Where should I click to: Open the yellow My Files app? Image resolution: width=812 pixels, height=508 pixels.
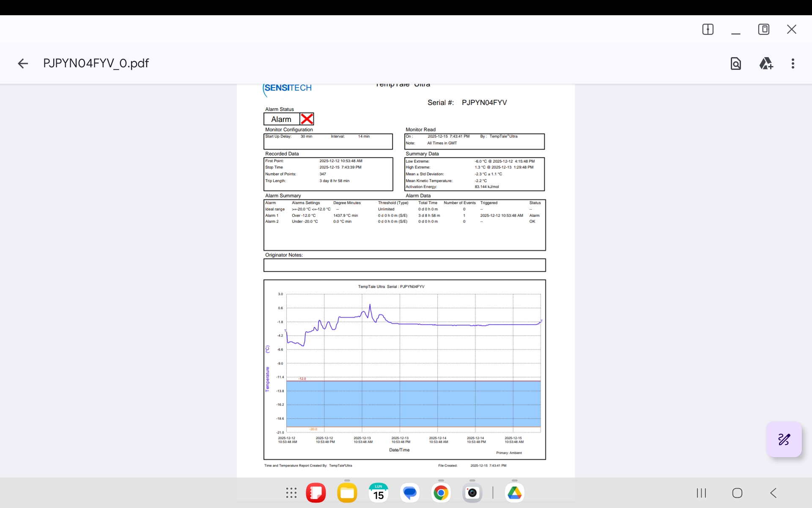[x=347, y=493]
